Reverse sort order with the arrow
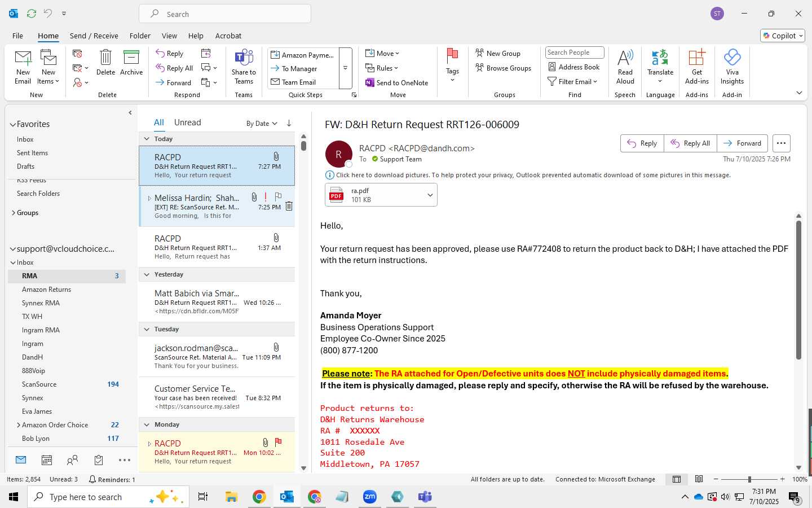Image resolution: width=812 pixels, height=508 pixels. 289,123
